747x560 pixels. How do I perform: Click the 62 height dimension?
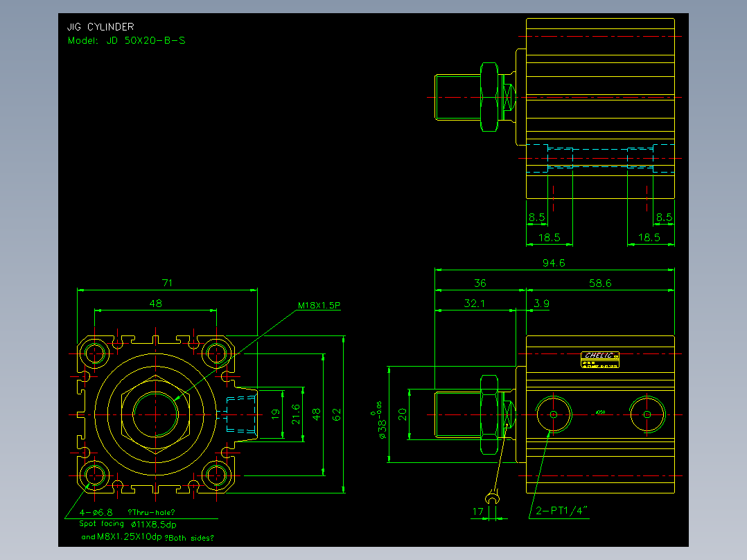tap(337, 414)
